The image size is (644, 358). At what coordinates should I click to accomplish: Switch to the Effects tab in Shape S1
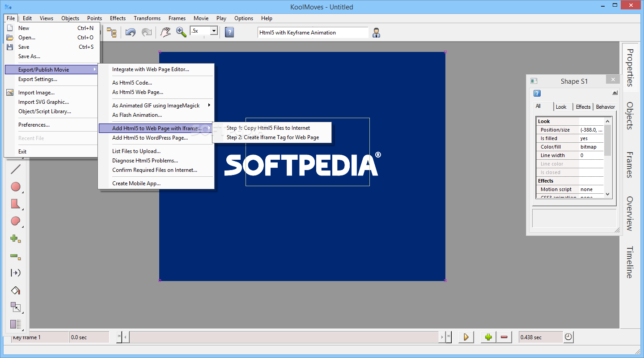coord(583,107)
